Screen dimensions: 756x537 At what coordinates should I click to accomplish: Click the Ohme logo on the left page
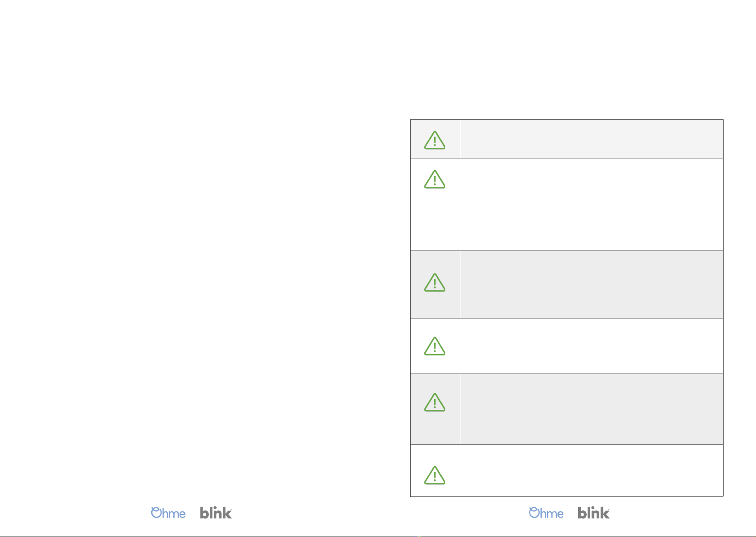coord(168,513)
